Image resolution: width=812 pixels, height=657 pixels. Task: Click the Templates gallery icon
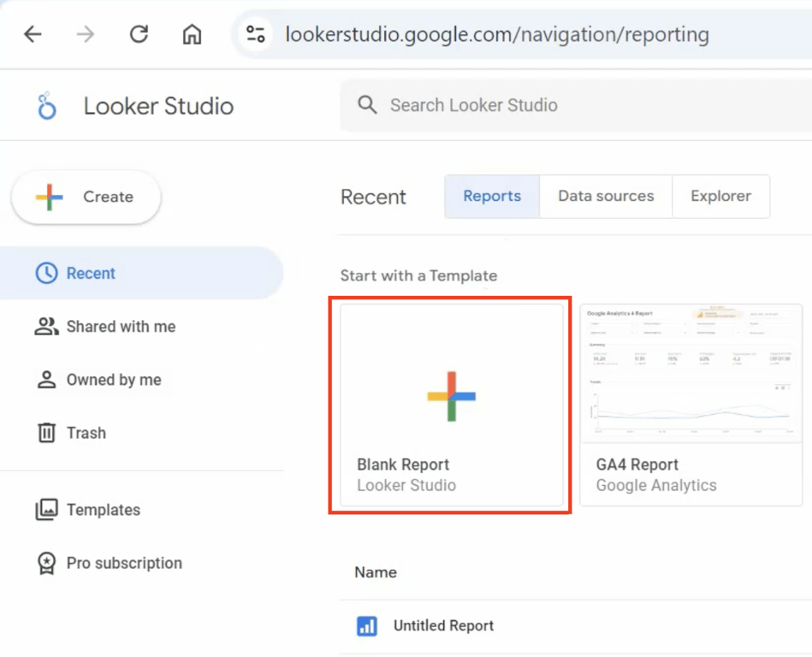click(x=46, y=510)
